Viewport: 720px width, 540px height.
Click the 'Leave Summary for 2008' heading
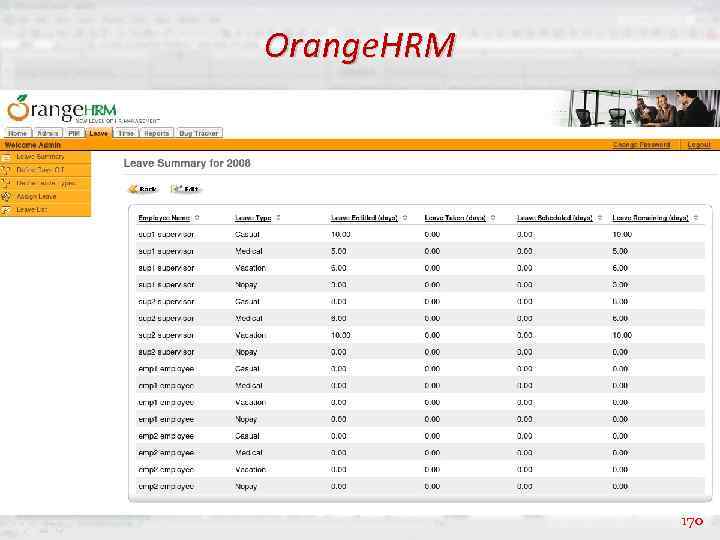[x=187, y=163]
